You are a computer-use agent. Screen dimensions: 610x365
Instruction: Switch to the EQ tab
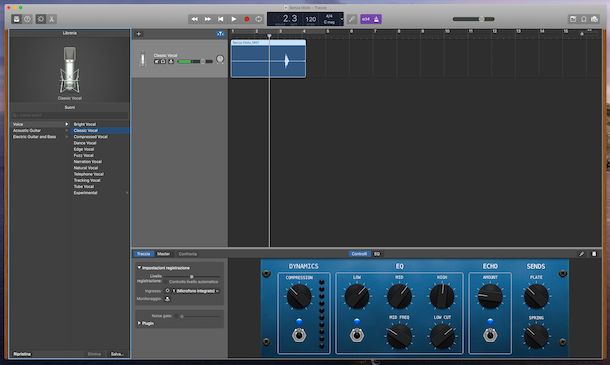(377, 254)
